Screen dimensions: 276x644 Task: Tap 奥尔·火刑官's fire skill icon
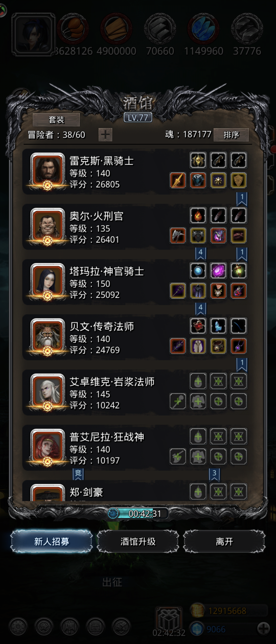tap(198, 215)
